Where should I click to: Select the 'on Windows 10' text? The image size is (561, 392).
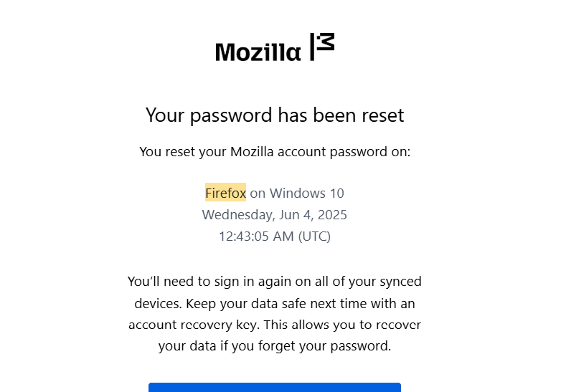point(297,193)
